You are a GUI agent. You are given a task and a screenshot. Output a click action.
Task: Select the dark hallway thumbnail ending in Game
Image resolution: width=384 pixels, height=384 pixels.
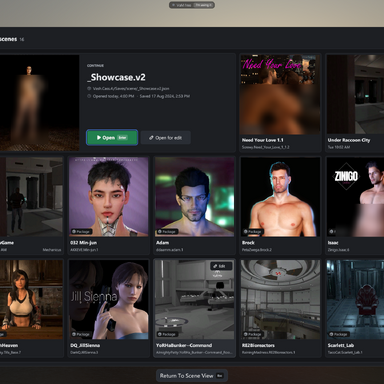tap(31, 197)
